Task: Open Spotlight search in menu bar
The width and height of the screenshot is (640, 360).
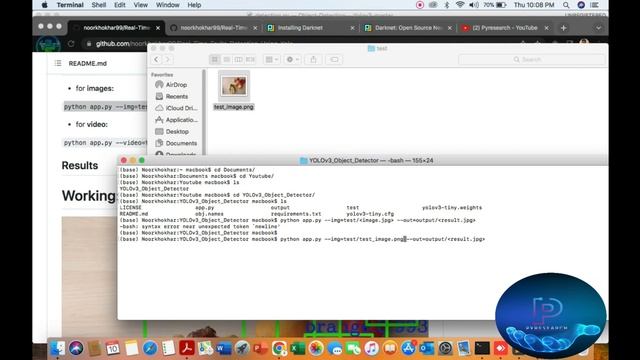Action: (x=566, y=5)
